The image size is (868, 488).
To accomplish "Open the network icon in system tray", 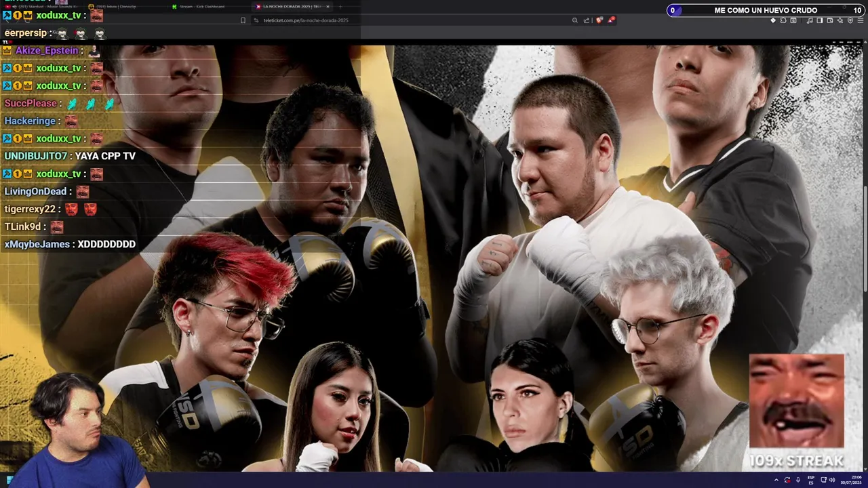I will (x=823, y=480).
